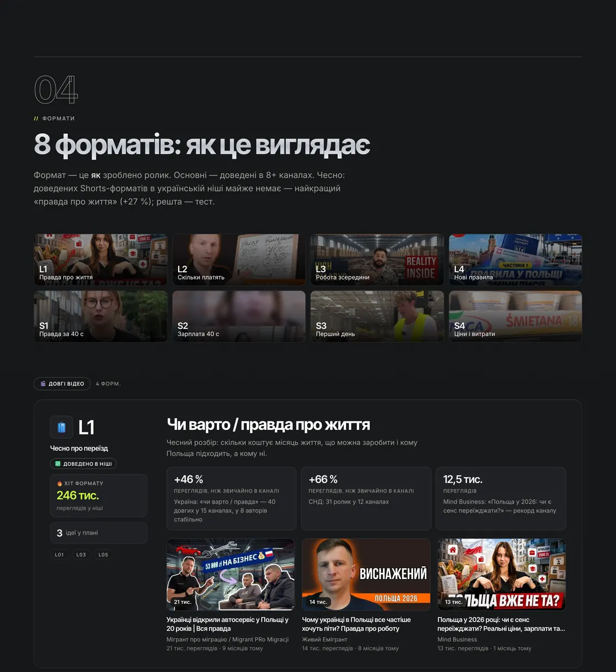Screen dimensions: 616x672
Task: Click the 3 ідеї у плані box
Action: [98, 533]
